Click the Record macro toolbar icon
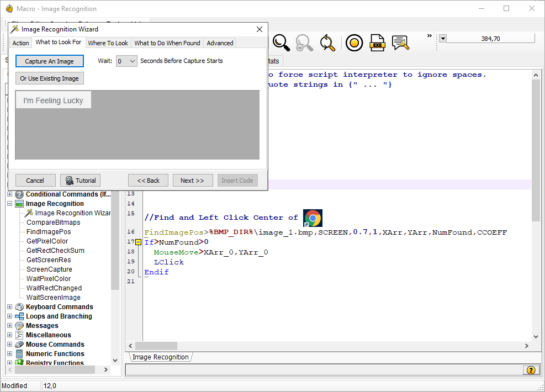545x392 pixels. pos(354,43)
